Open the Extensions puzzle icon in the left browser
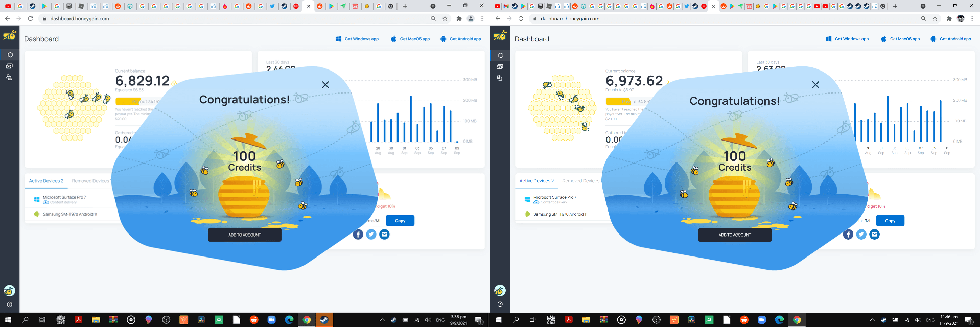This screenshot has height=327, width=980. [x=459, y=18]
